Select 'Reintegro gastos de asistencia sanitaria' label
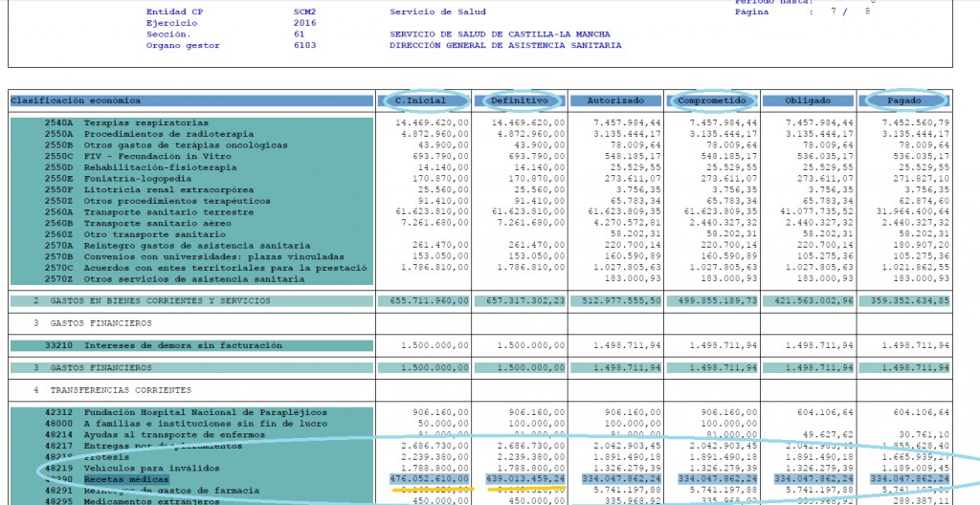The image size is (980, 505). (x=197, y=246)
